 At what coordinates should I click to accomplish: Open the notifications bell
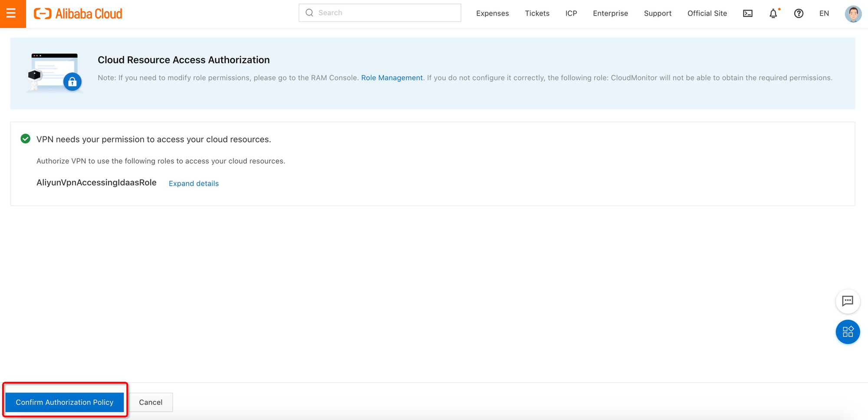[773, 13]
